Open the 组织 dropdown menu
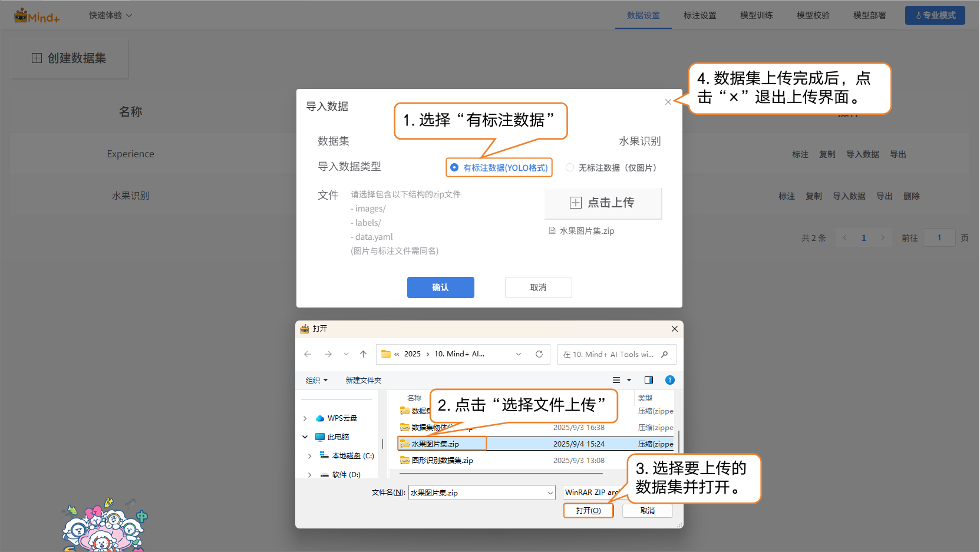The height and width of the screenshot is (552, 980). 316,381
